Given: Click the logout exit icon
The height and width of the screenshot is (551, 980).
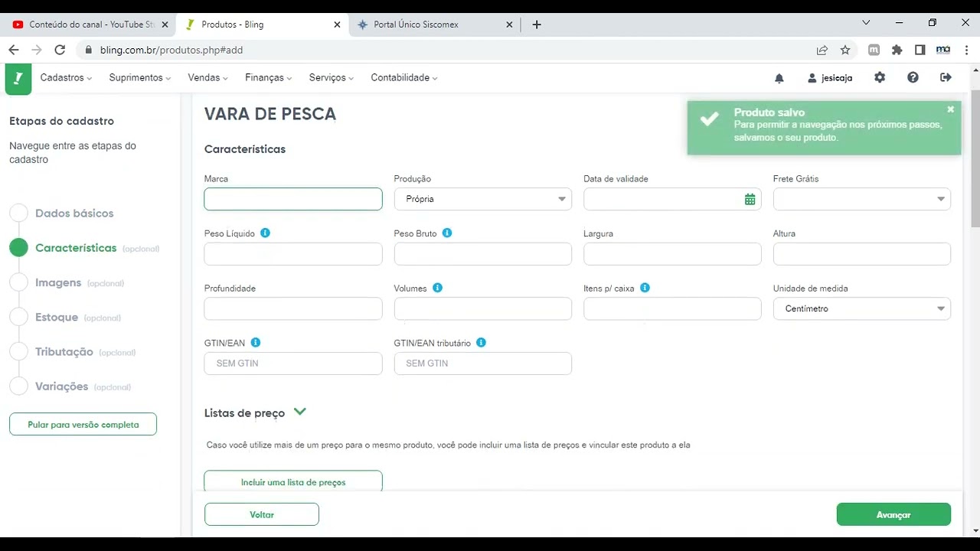Looking at the screenshot, I should [946, 77].
